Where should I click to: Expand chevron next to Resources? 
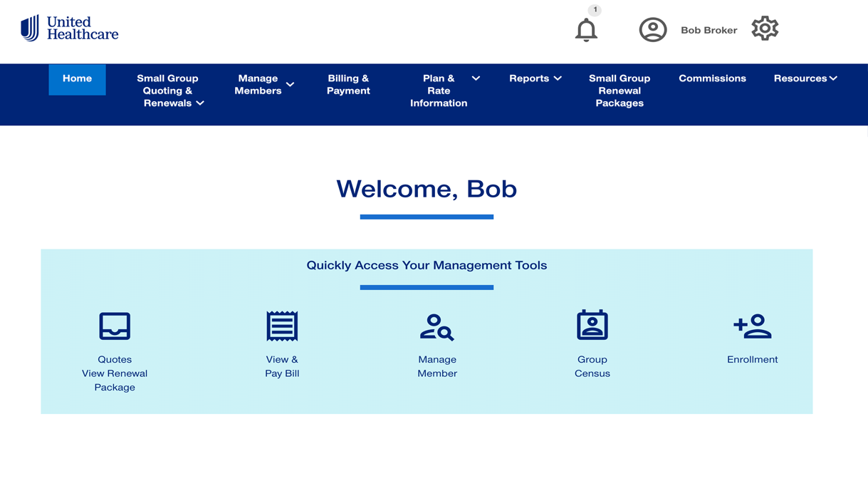[833, 78]
